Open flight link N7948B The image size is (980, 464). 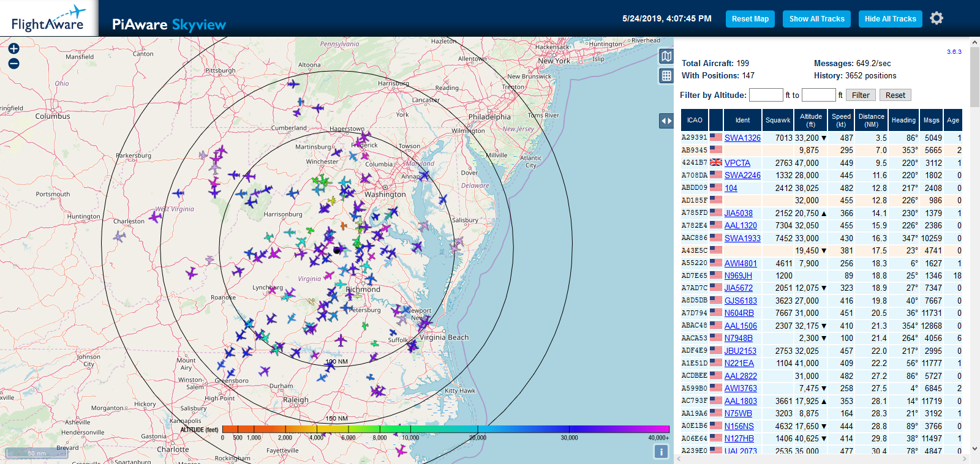(739, 338)
